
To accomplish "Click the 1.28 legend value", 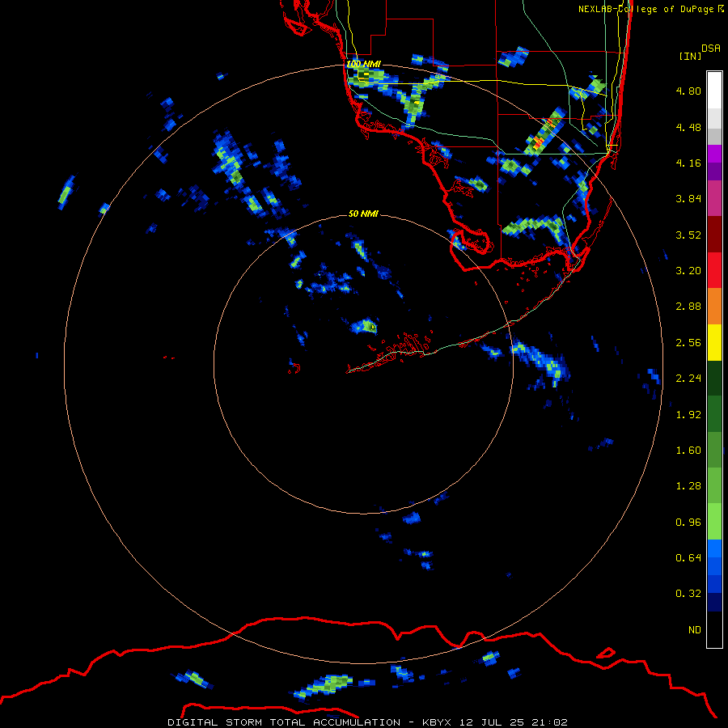I will pyautogui.click(x=688, y=486).
